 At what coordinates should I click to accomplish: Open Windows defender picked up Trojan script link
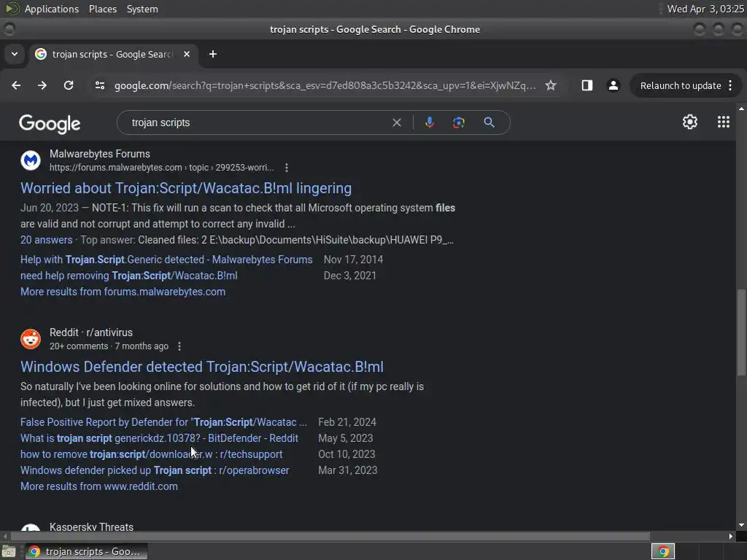click(x=155, y=470)
